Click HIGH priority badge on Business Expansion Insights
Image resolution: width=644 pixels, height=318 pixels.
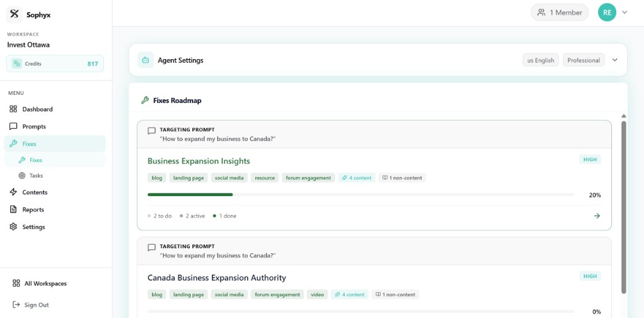[590, 159]
